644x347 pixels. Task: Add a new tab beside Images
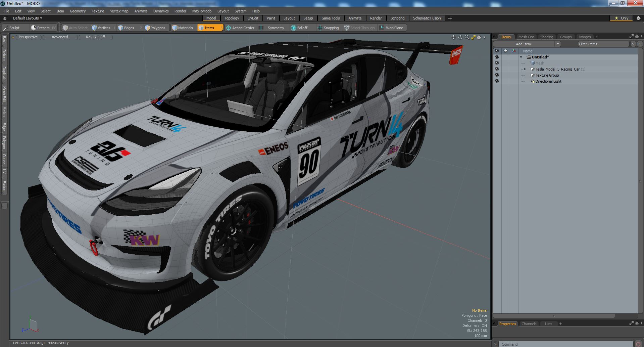597,37
